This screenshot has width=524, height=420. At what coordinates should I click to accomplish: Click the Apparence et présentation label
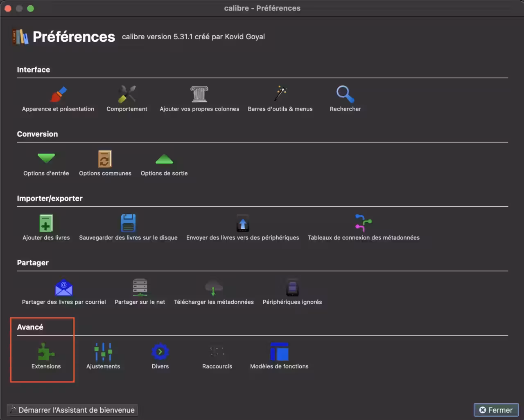tap(58, 109)
